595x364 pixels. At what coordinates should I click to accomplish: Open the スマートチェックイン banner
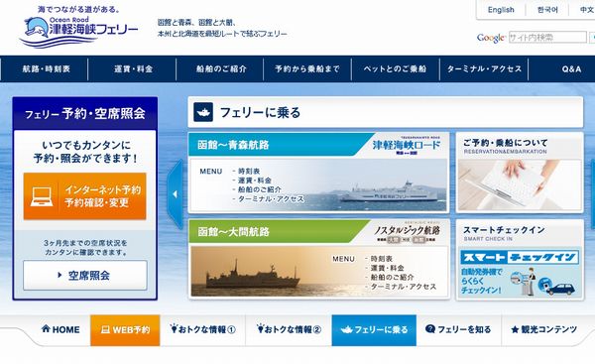pos(520,260)
